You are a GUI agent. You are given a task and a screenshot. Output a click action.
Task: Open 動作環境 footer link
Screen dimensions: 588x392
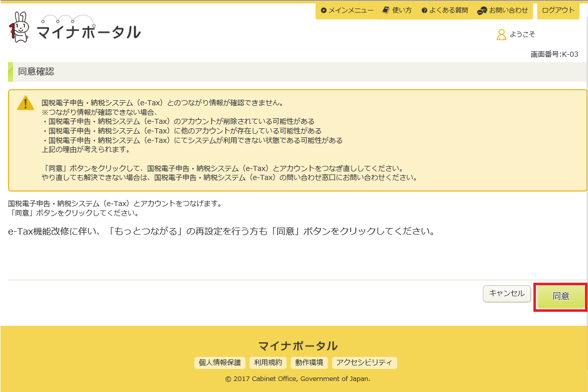click(309, 363)
